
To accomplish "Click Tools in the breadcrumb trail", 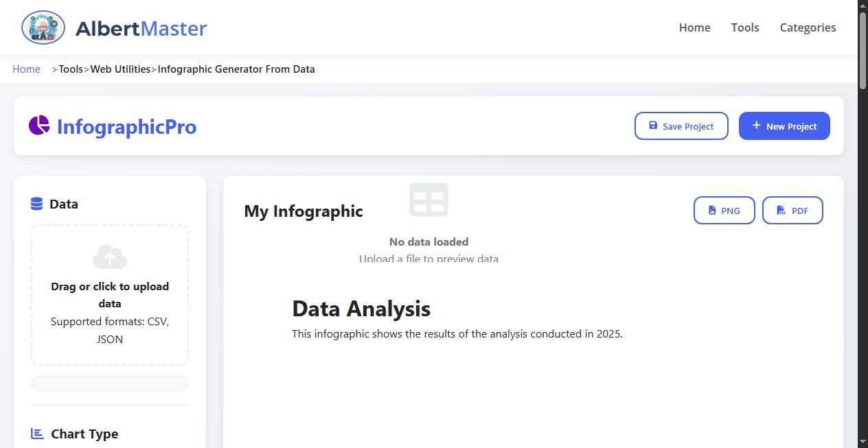I will 71,69.
